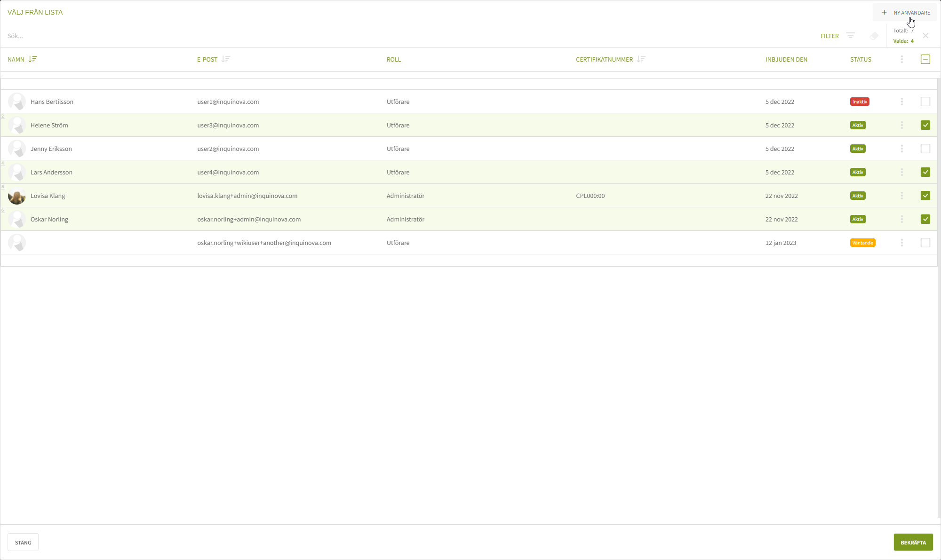Sort by Certifikatnummer sort icon

click(x=641, y=59)
